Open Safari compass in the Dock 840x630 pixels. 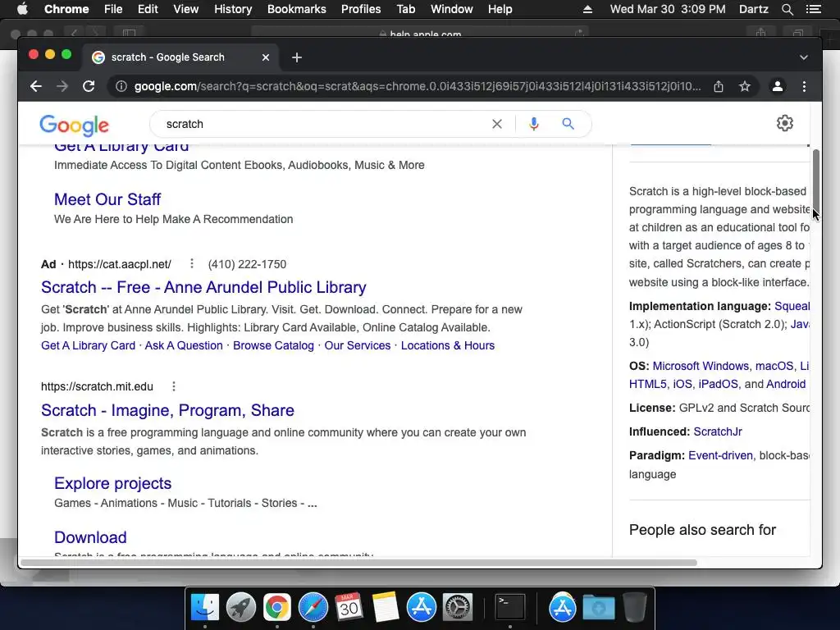pyautogui.click(x=313, y=607)
